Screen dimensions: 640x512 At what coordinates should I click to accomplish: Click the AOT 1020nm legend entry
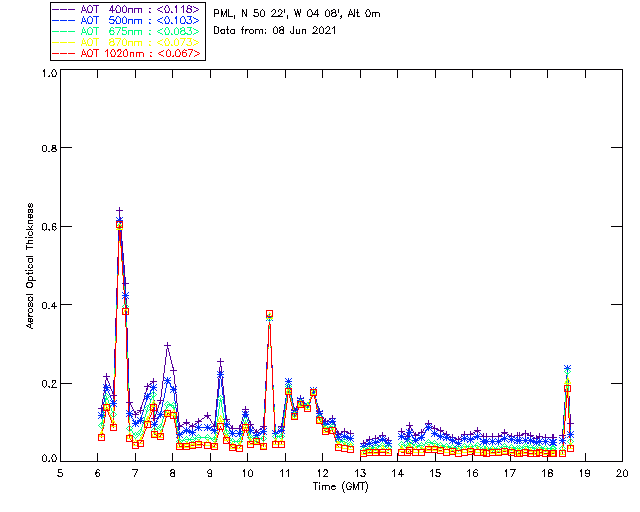127,53
